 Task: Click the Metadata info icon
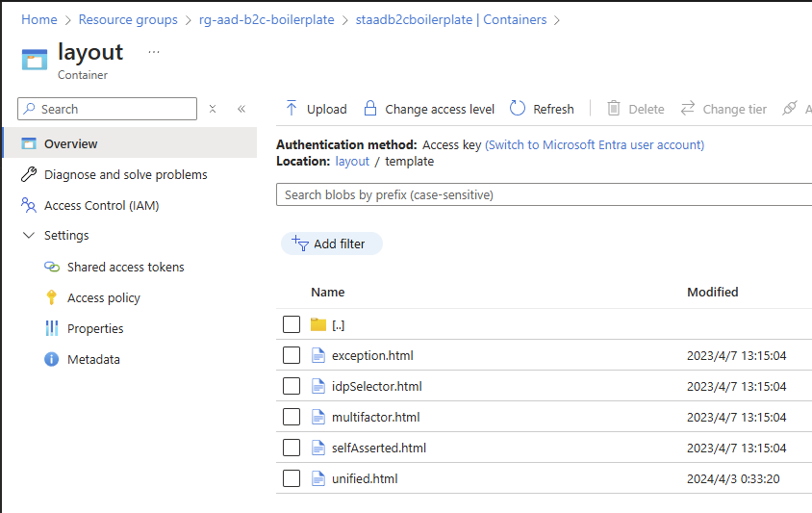(52, 359)
